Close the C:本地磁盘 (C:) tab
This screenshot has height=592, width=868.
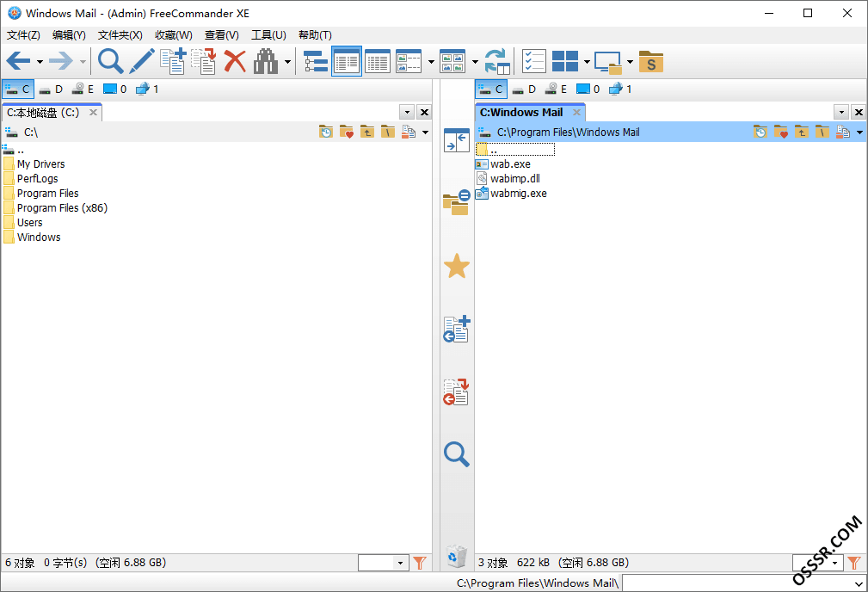[94, 113]
